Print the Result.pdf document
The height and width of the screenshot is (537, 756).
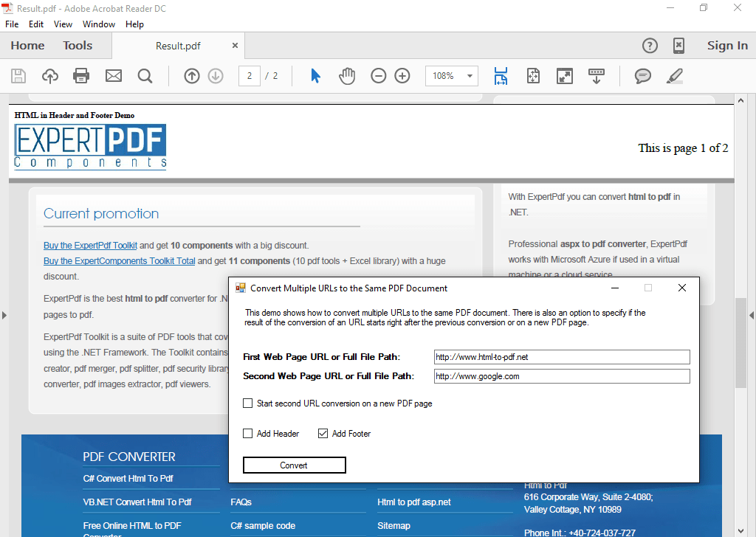click(x=81, y=75)
